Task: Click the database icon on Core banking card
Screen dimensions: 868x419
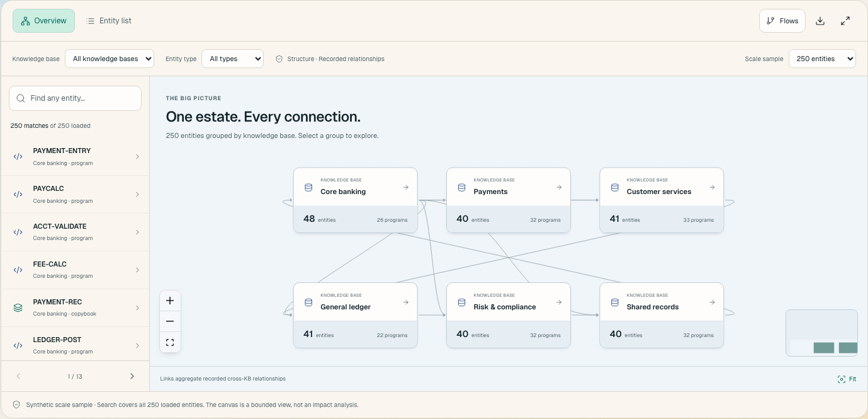Action: (308, 187)
